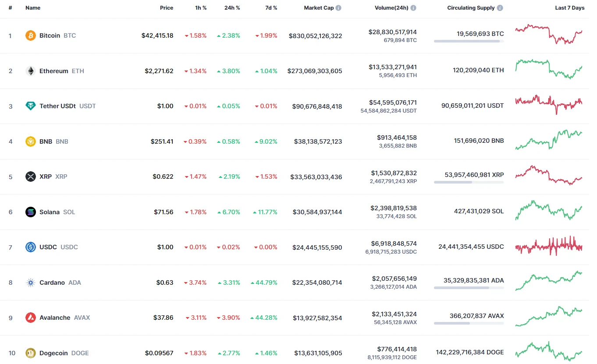Open Solana last 7 days sparkline chart
This screenshot has width=597, height=364.
(x=549, y=211)
